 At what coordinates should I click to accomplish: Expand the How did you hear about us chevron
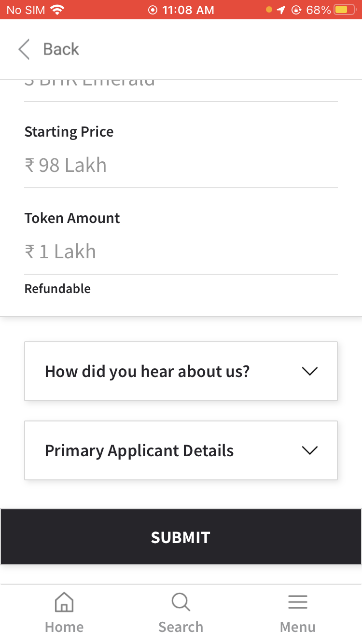309,371
